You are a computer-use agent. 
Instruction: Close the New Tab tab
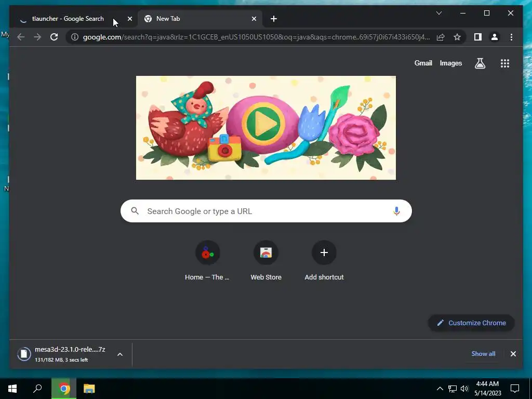pos(254,19)
